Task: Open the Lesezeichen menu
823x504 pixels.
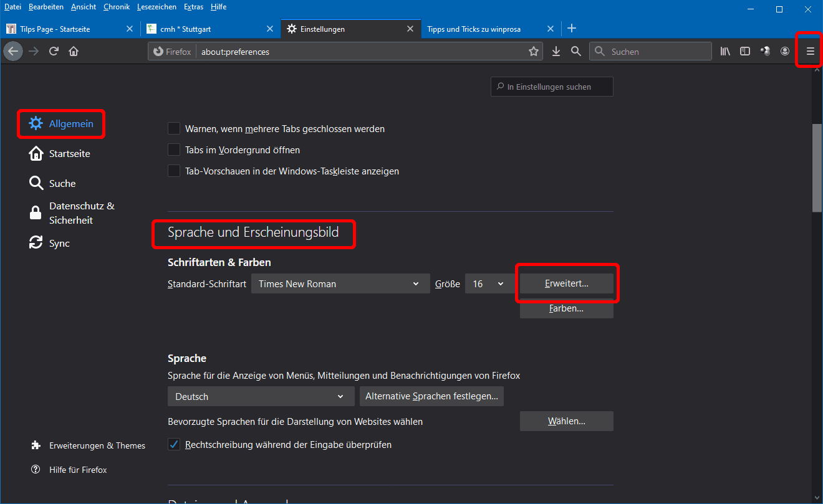Action: pos(157,7)
